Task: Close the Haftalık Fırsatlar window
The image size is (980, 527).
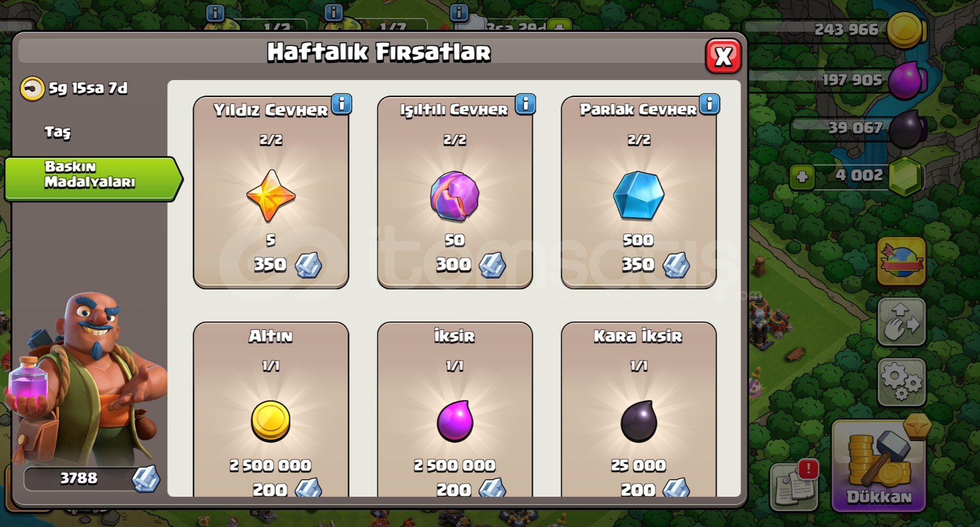Action: 723,56
